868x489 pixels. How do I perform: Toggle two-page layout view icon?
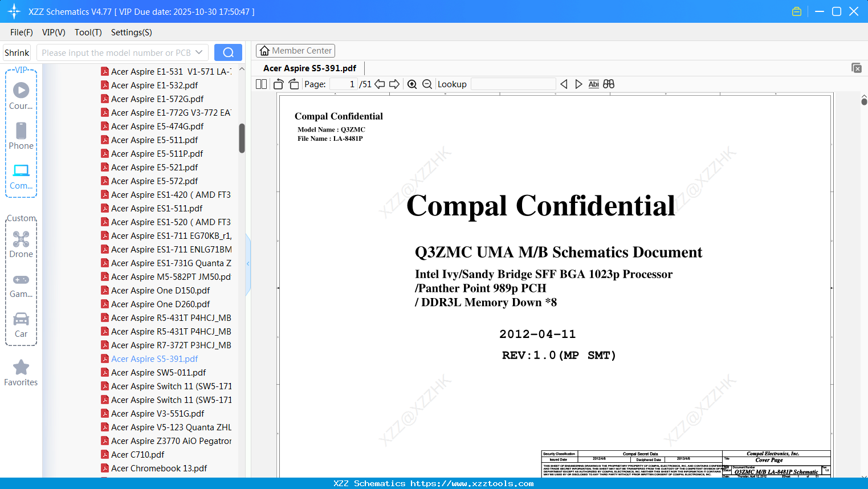coord(262,84)
